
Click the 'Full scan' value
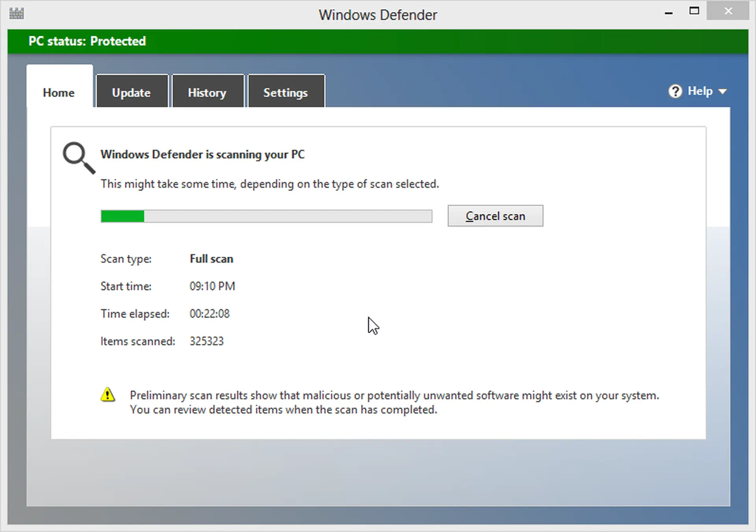coord(211,259)
